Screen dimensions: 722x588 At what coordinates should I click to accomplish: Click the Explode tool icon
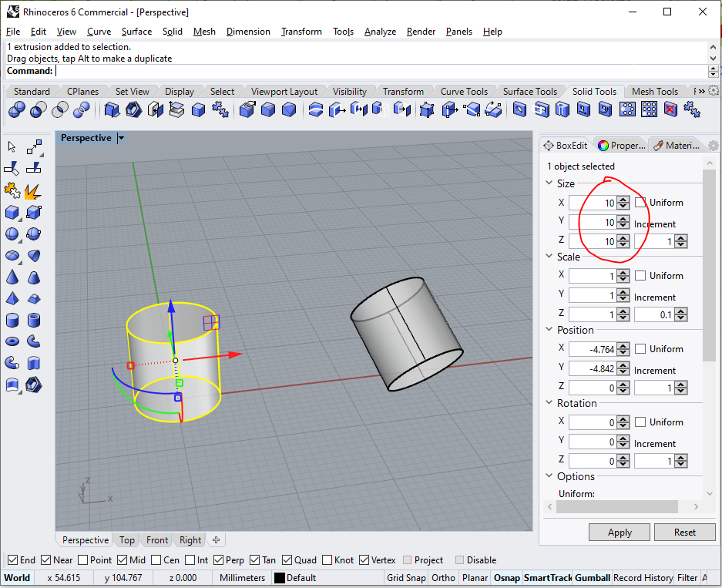(32, 190)
